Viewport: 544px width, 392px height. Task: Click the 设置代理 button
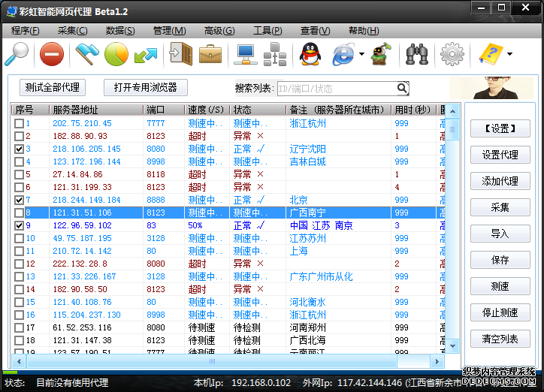pos(500,155)
